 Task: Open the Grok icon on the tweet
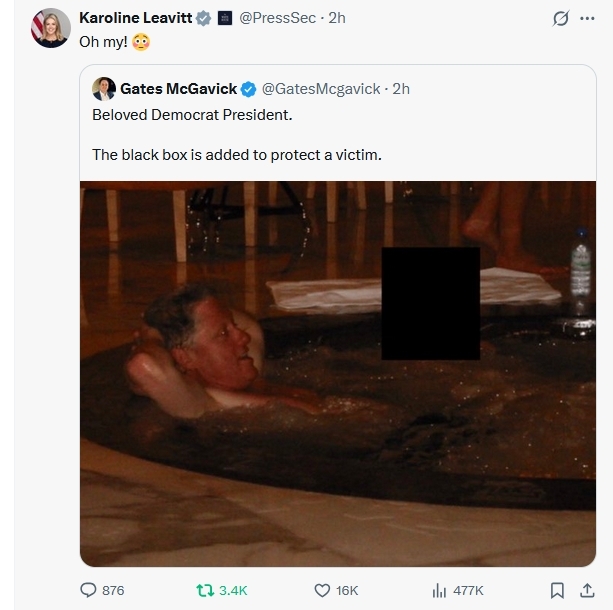[x=561, y=19]
